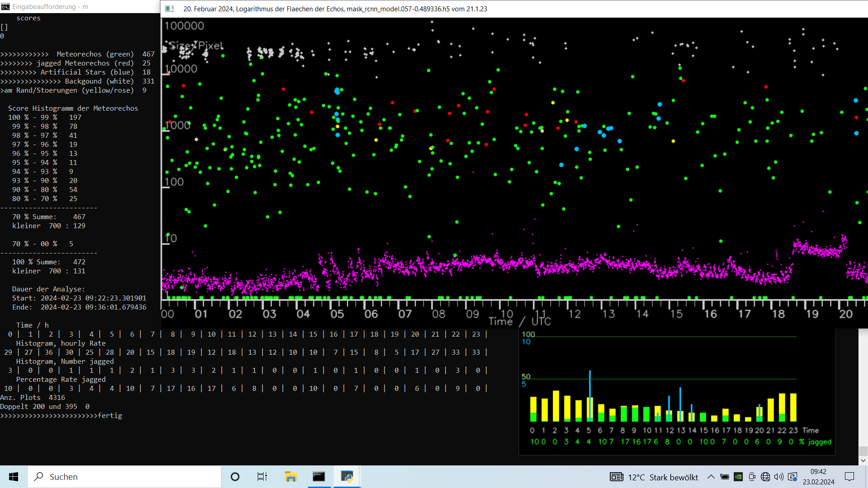This screenshot has width=868, height=488.
Task: Switch to the Command Prompt taskbar icon
Action: 319,477
